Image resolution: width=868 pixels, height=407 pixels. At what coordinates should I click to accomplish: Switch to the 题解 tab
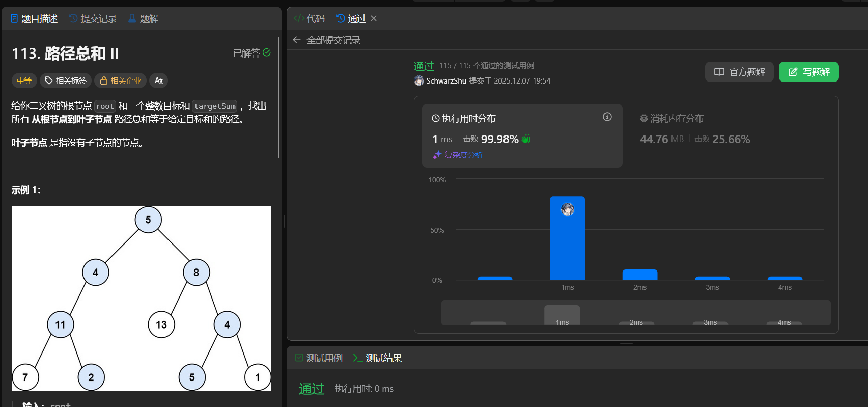point(143,19)
